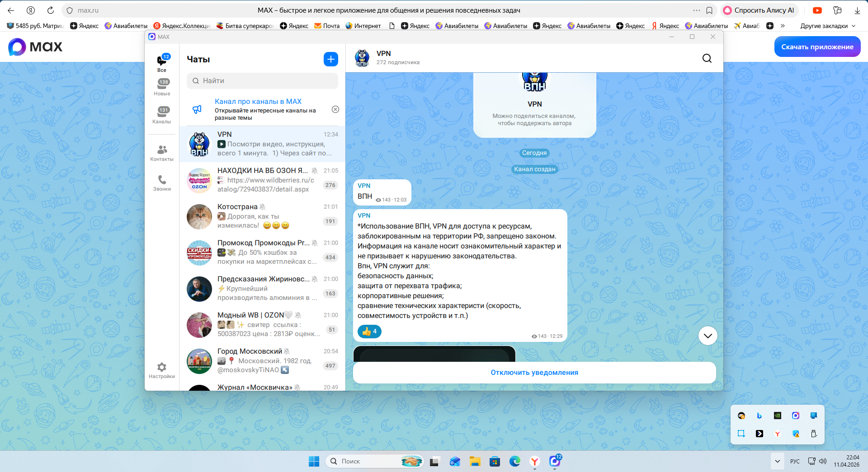Open the browser's three-dots page menu
Image resolution: width=868 pixels, height=472 pixels.
tap(697, 10)
